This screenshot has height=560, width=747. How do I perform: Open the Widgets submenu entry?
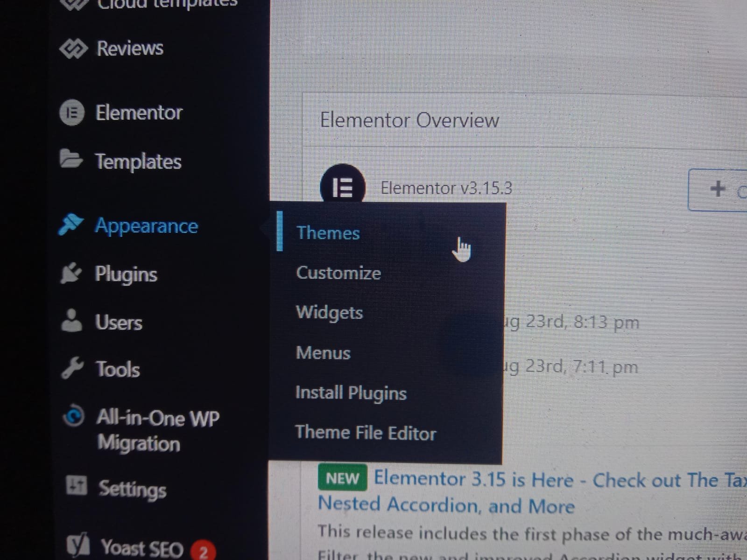329,312
